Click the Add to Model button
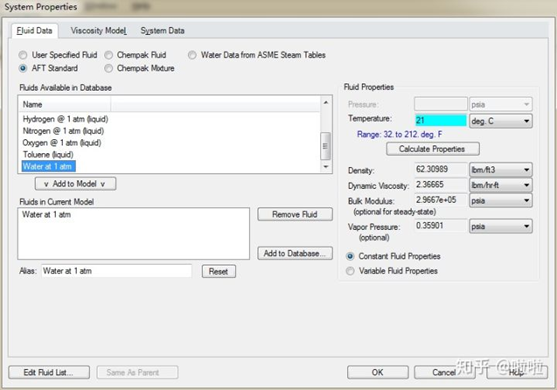Viewport: 557px width, 390px height. tap(75, 184)
